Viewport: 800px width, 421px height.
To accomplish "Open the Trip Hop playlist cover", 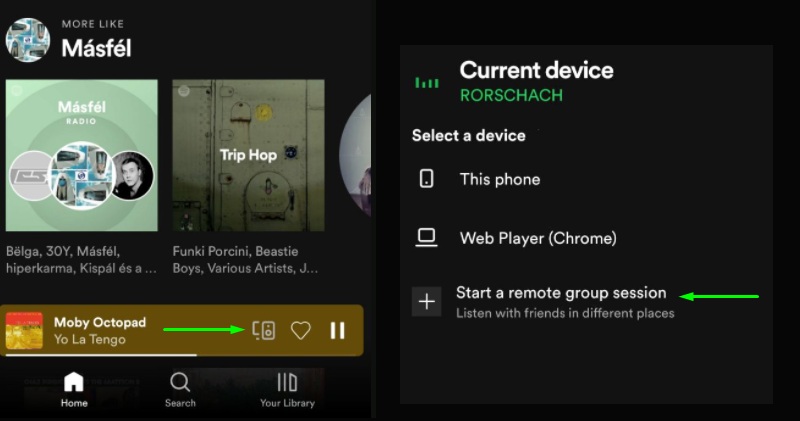I will coord(248,155).
